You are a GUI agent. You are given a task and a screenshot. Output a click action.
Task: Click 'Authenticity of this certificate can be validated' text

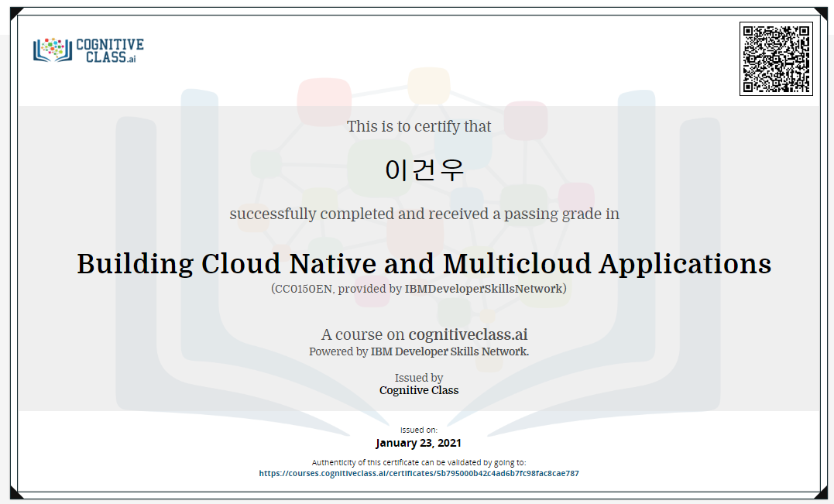point(419,462)
